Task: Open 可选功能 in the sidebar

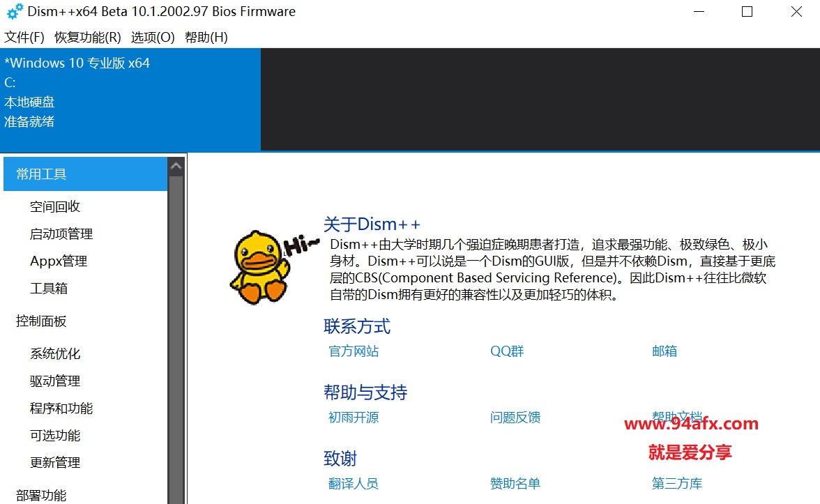Action: (x=55, y=435)
